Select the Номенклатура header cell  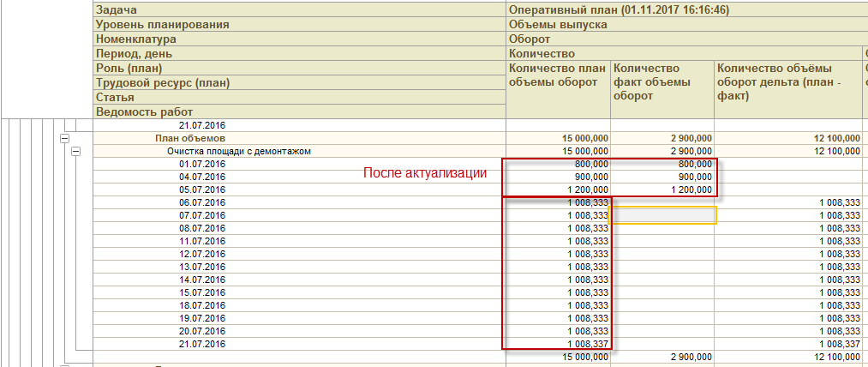click(x=299, y=39)
